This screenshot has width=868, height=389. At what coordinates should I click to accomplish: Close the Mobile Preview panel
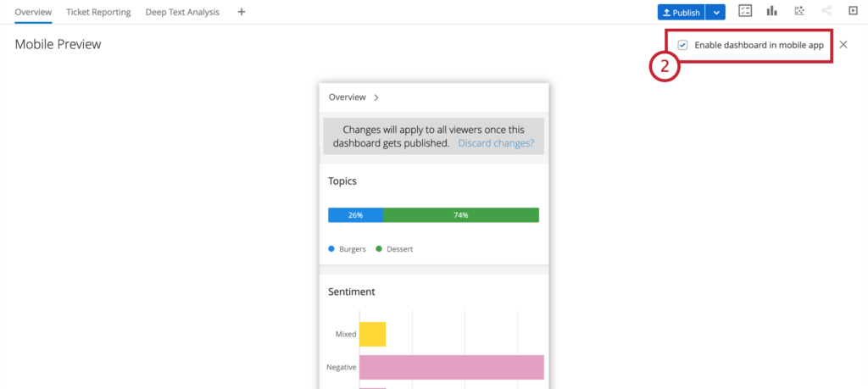tap(843, 45)
